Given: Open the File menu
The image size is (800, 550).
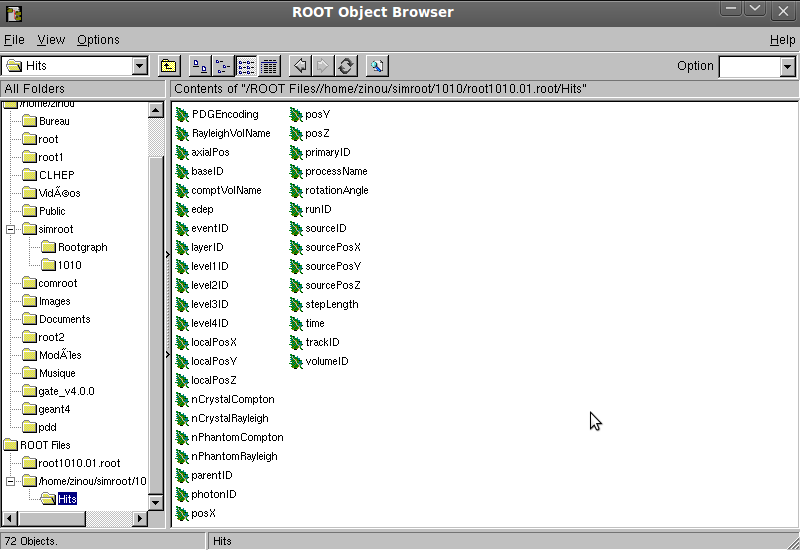Looking at the screenshot, I should (14, 40).
